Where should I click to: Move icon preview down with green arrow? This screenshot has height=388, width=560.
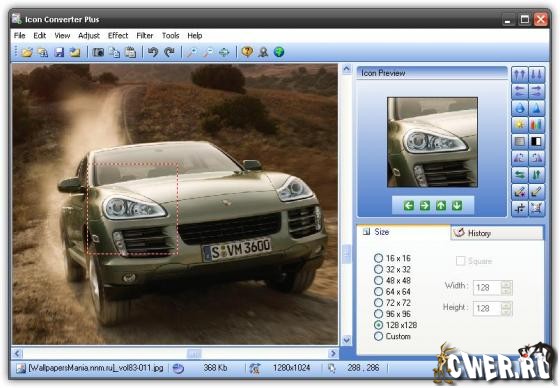click(457, 205)
